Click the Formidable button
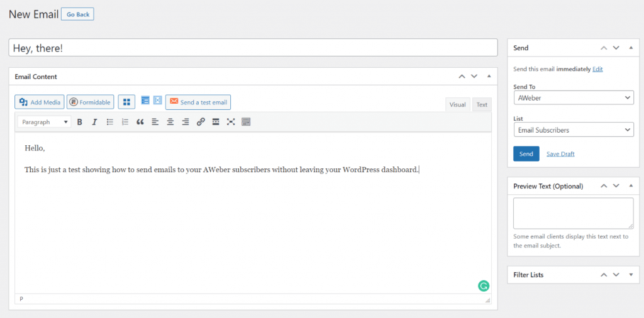 click(x=91, y=102)
